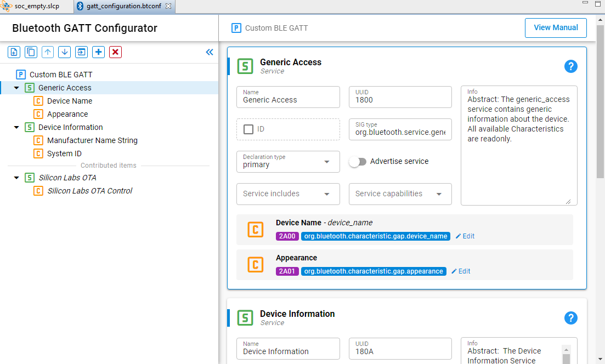Add a new service using the plus icon
The width and height of the screenshot is (605, 364).
click(98, 52)
